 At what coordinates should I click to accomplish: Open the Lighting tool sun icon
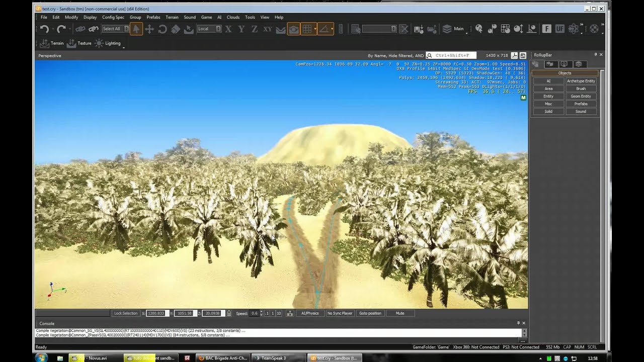click(99, 43)
